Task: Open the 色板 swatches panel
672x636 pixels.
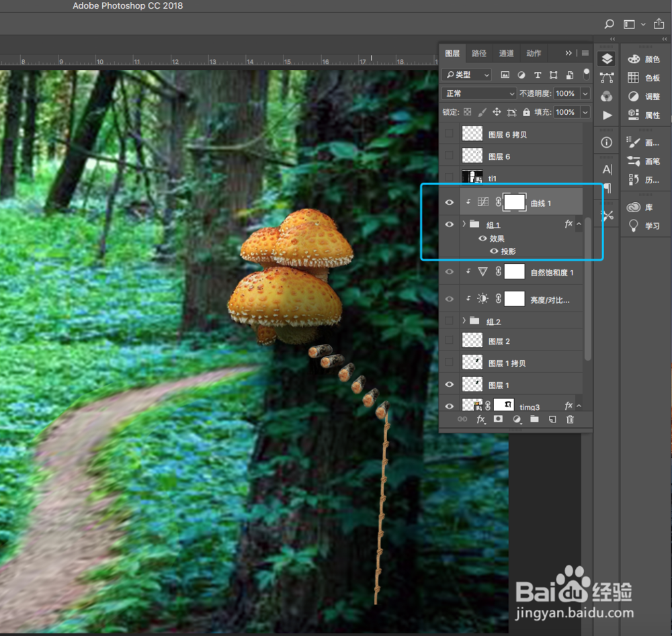Action: coord(644,77)
